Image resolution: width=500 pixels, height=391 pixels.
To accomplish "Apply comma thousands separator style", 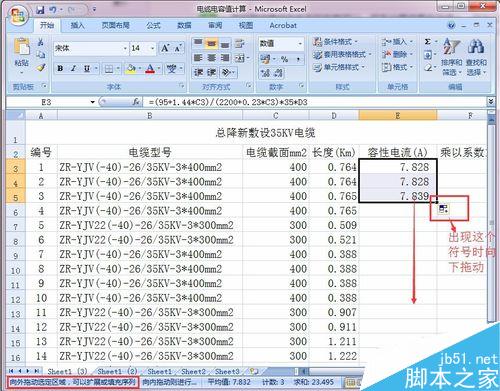I will pyautogui.click(x=298, y=59).
